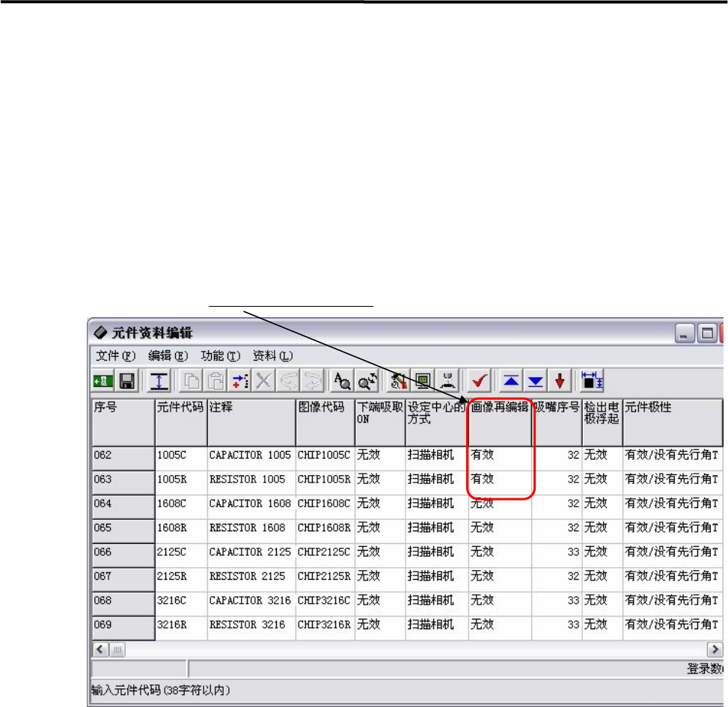Click 元件极性 column header
The height and width of the screenshot is (707, 728).
click(x=673, y=422)
